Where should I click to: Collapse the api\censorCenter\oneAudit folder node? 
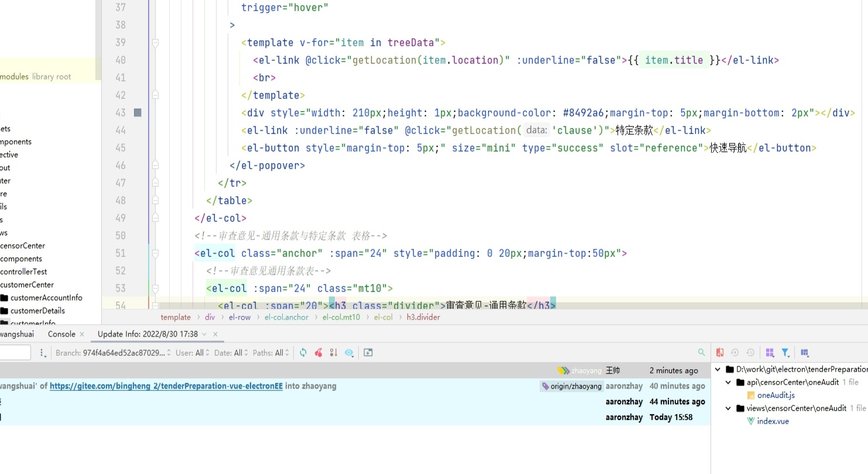(x=729, y=383)
